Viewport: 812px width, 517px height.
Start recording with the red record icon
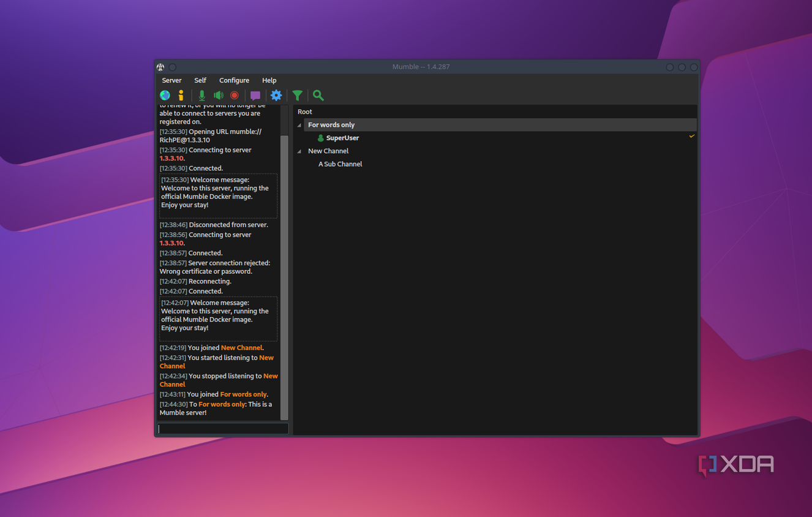(x=235, y=95)
